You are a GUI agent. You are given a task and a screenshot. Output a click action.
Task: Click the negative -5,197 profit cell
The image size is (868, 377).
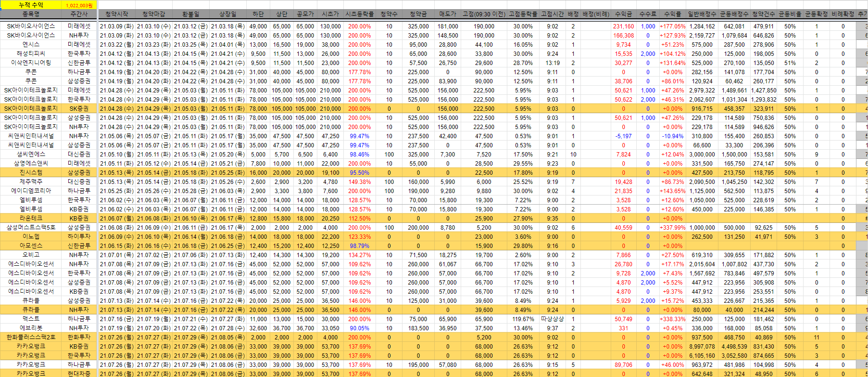(x=624, y=136)
